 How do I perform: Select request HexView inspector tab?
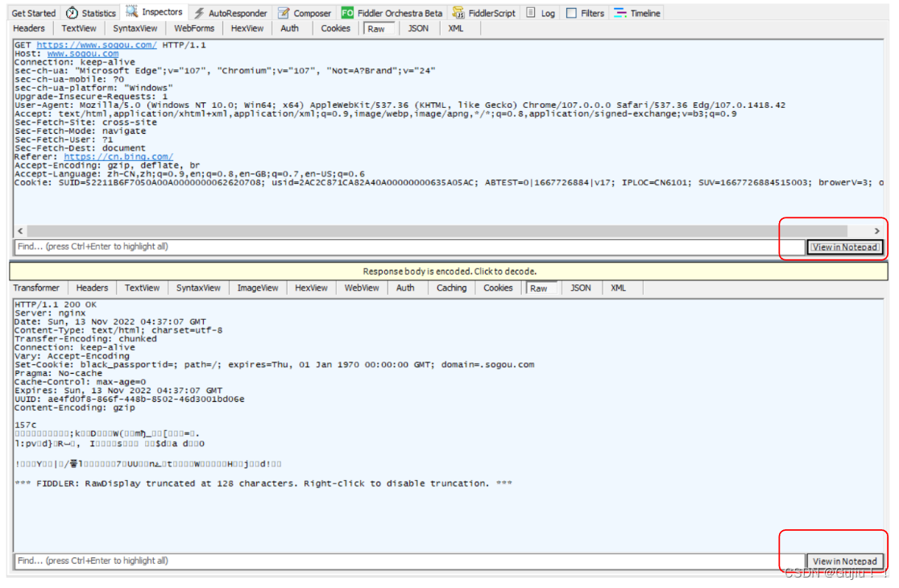(x=247, y=28)
